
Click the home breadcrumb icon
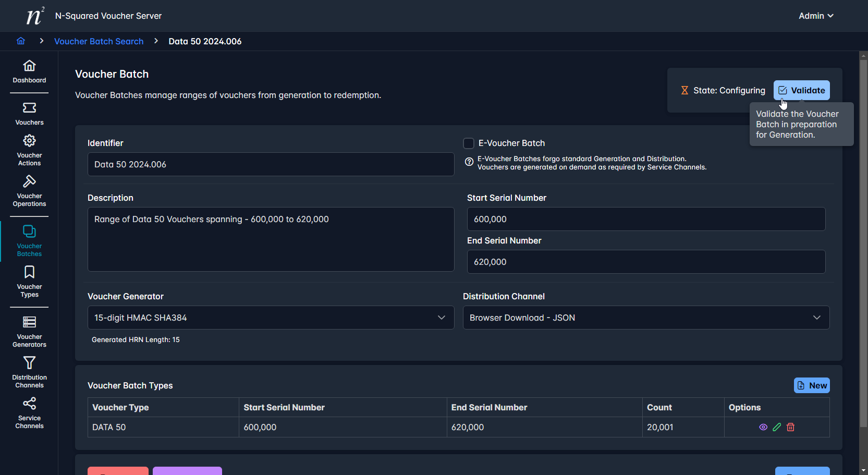(21, 41)
